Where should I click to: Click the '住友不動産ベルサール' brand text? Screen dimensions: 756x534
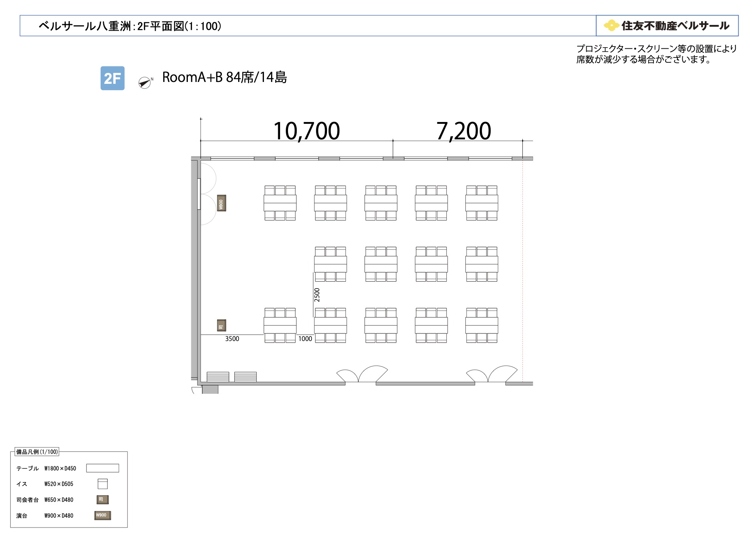675,26
